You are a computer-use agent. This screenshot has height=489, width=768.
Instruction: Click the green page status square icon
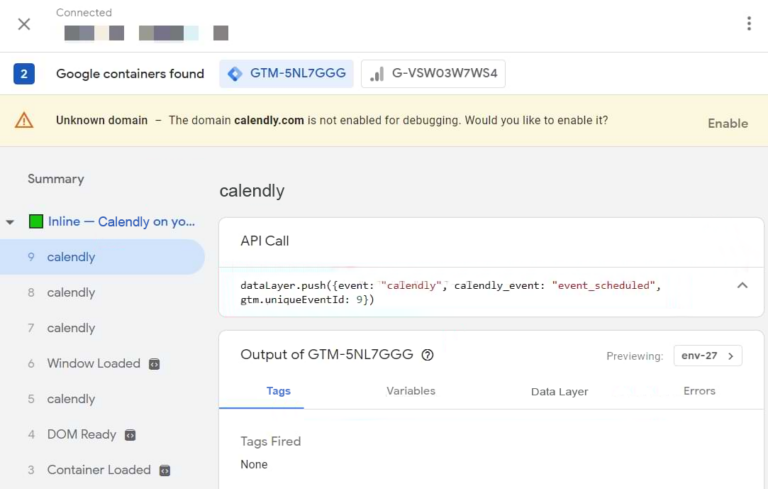(x=36, y=222)
